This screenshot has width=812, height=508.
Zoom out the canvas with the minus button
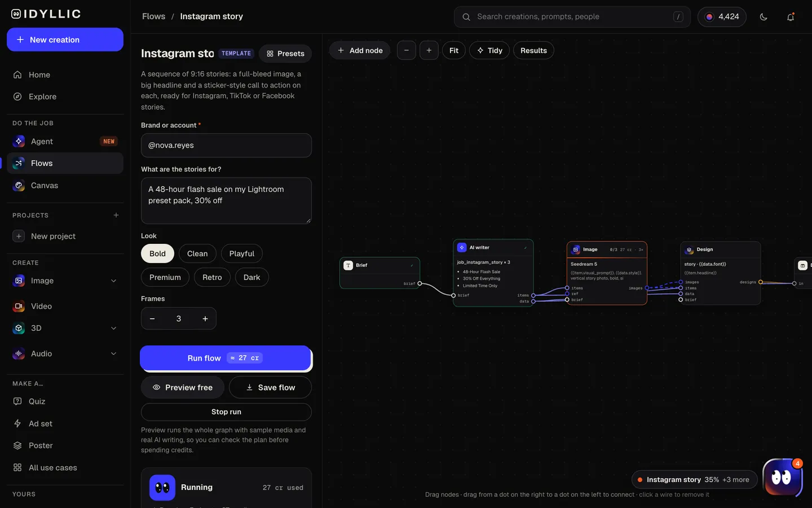(x=407, y=50)
